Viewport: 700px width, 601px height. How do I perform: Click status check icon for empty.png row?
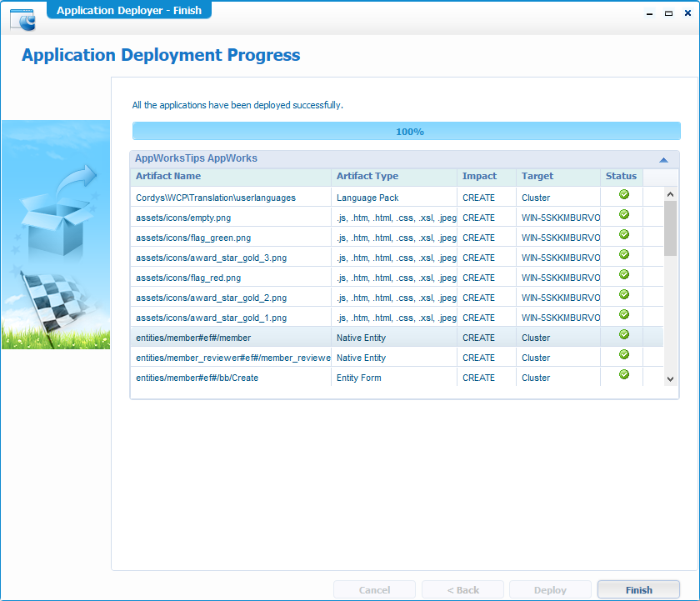pos(624,215)
